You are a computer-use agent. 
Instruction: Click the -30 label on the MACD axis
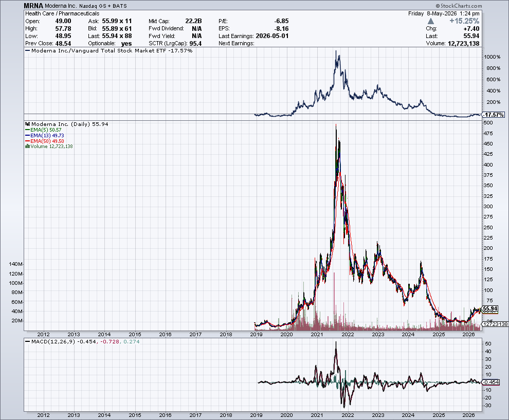click(x=487, y=406)
